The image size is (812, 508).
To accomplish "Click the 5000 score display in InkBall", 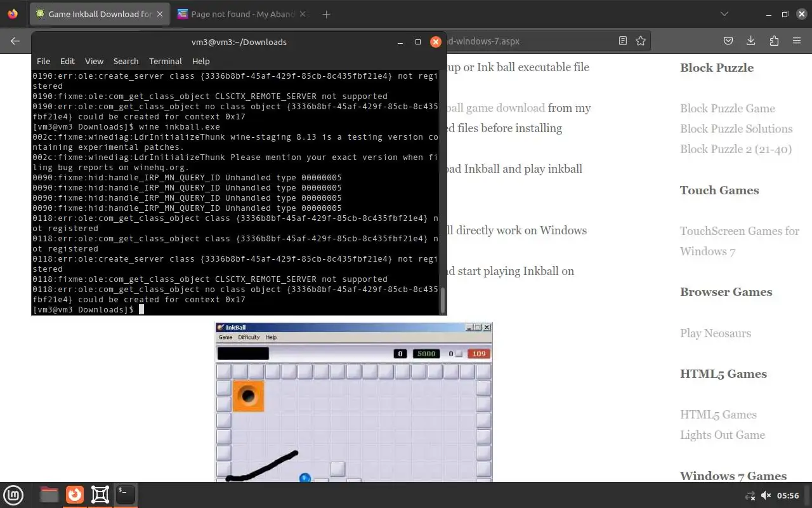I will [426, 354].
